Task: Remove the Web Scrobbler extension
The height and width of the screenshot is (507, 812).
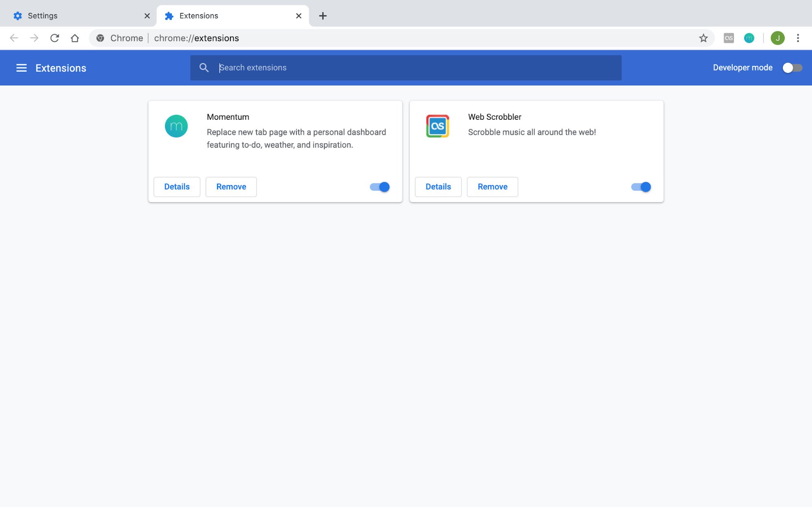Action: pos(492,187)
